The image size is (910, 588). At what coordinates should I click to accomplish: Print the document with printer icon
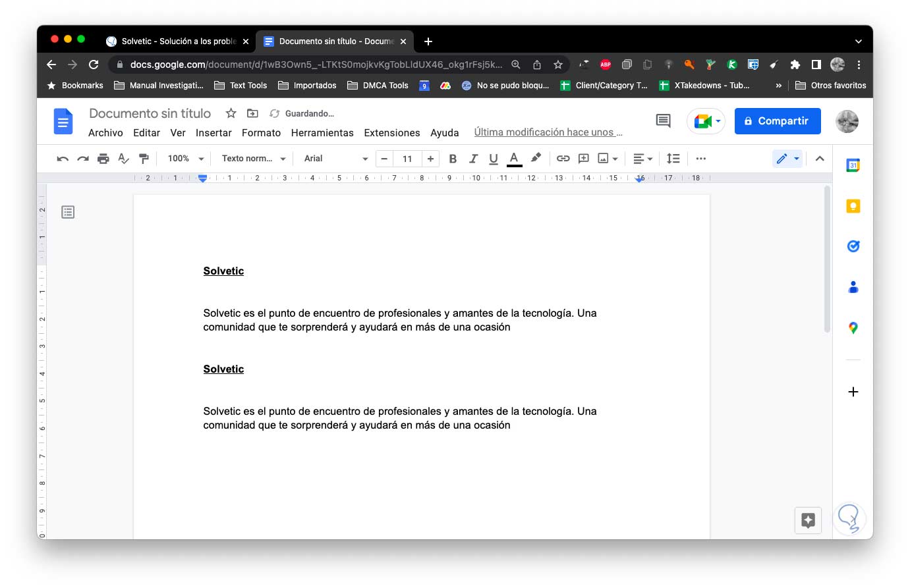[x=103, y=159]
